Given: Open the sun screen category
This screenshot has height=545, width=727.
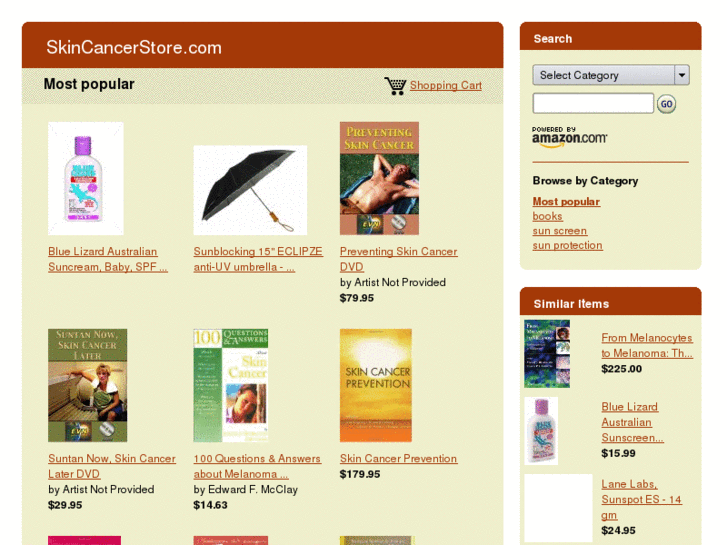Looking at the screenshot, I should pos(560,231).
